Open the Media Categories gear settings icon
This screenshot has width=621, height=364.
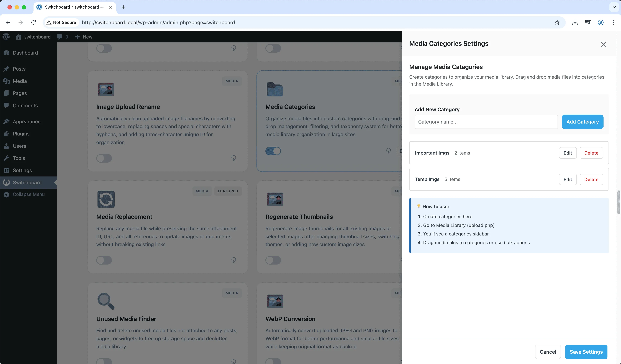click(x=401, y=151)
